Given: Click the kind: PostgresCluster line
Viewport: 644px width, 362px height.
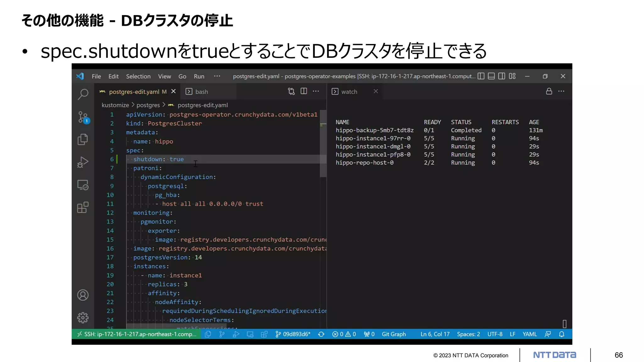Looking at the screenshot, I should (x=164, y=123).
